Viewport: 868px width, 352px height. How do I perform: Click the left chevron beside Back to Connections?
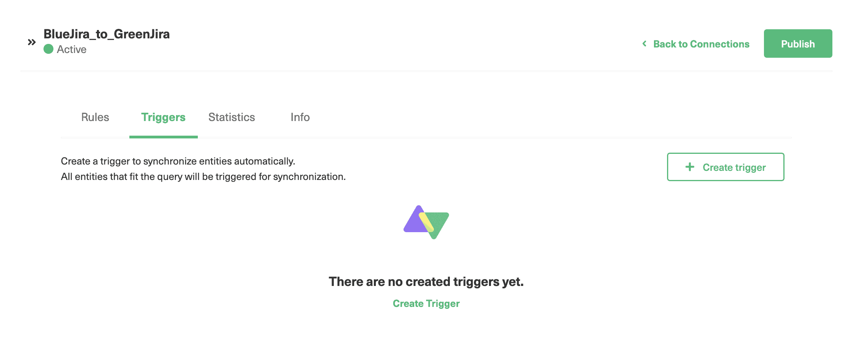point(645,44)
